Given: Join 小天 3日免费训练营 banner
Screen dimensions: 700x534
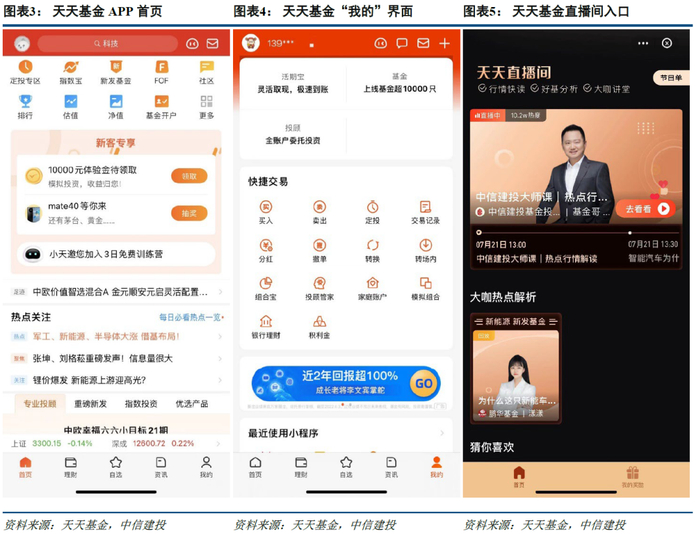Looking at the screenshot, I should (x=116, y=254).
